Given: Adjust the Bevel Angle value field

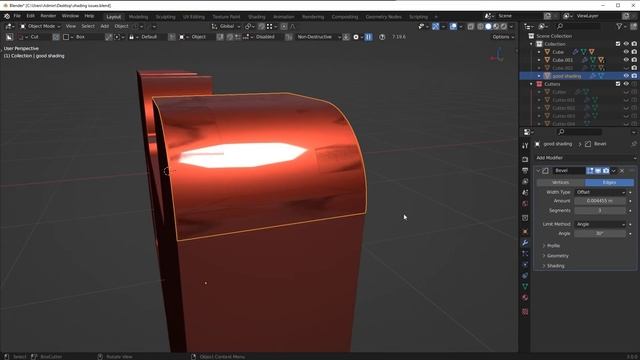Looking at the screenshot, I should 600,233.
